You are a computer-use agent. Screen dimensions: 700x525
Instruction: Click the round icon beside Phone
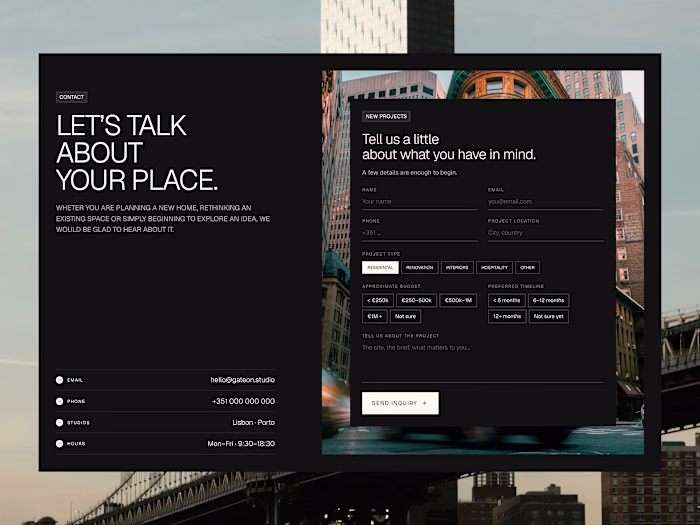(59, 401)
